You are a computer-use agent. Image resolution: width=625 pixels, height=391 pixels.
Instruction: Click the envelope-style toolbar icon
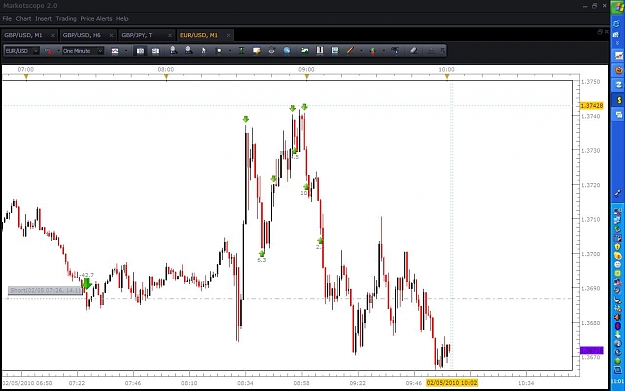coord(155,51)
